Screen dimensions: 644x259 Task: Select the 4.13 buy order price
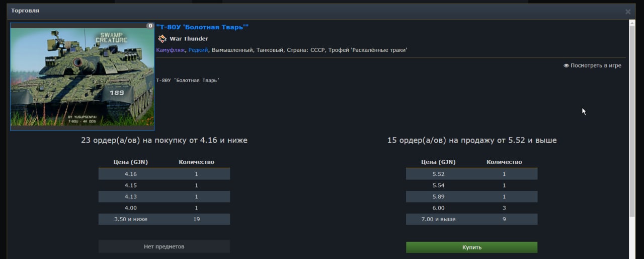pos(131,197)
